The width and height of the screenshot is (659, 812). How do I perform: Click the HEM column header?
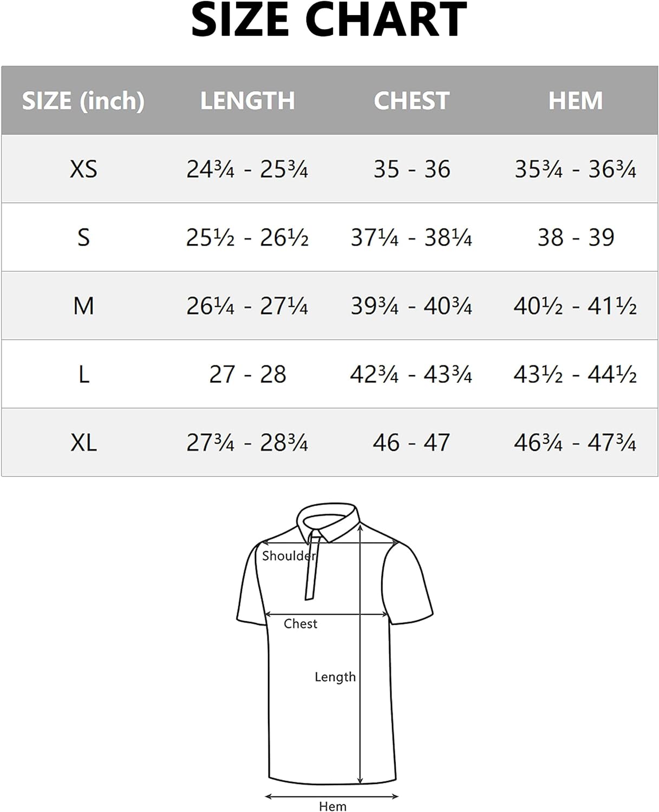click(x=576, y=101)
